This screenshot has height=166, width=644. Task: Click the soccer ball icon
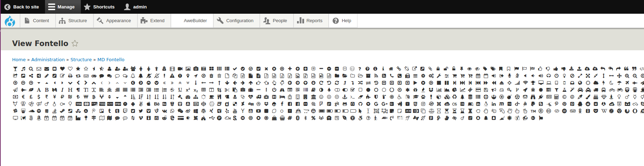(517, 97)
